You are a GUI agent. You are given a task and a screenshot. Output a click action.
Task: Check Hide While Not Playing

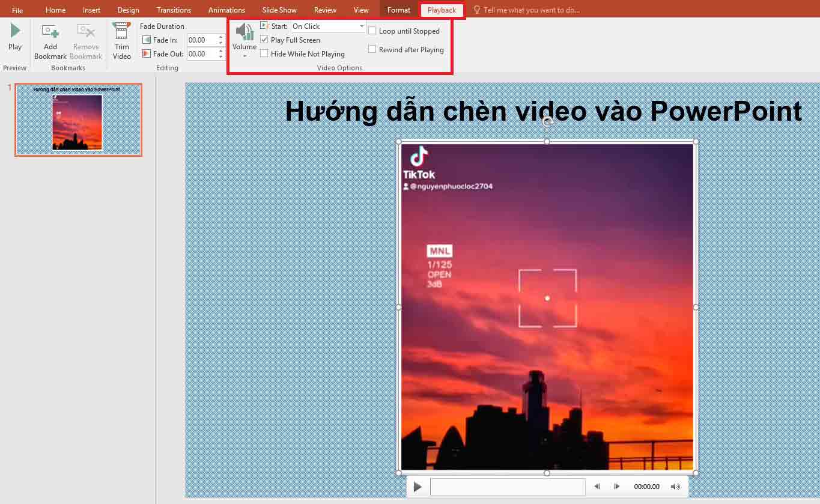pyautogui.click(x=264, y=53)
